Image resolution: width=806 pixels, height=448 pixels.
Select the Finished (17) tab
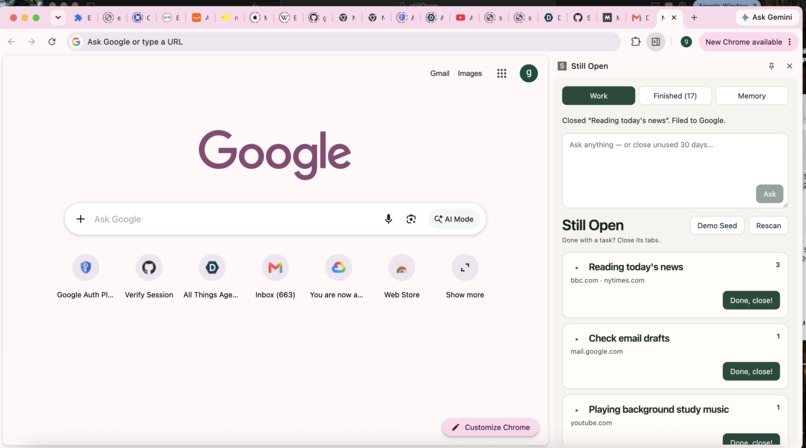pyautogui.click(x=675, y=96)
